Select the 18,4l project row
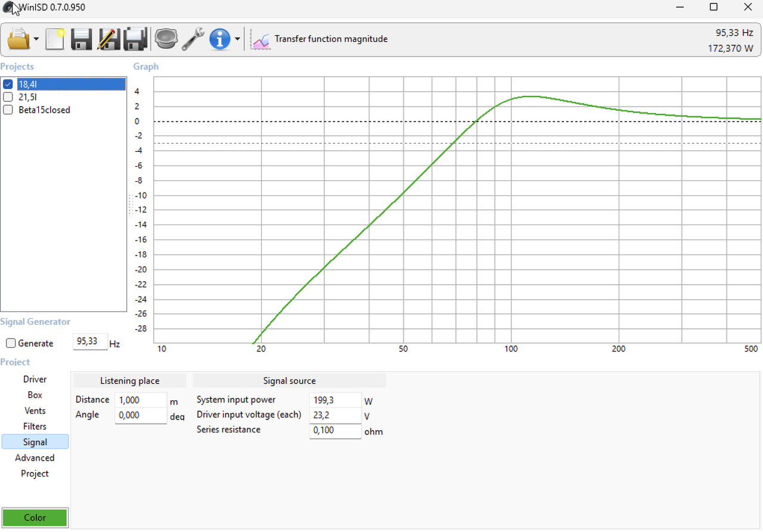The image size is (763, 532). tap(71, 84)
